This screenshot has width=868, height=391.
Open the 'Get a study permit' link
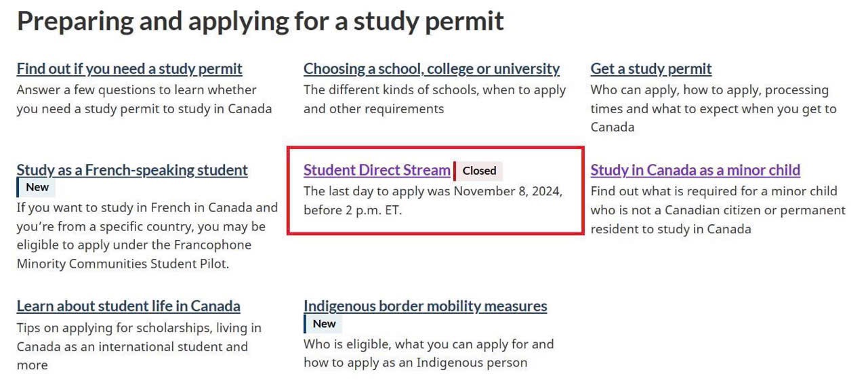click(651, 68)
